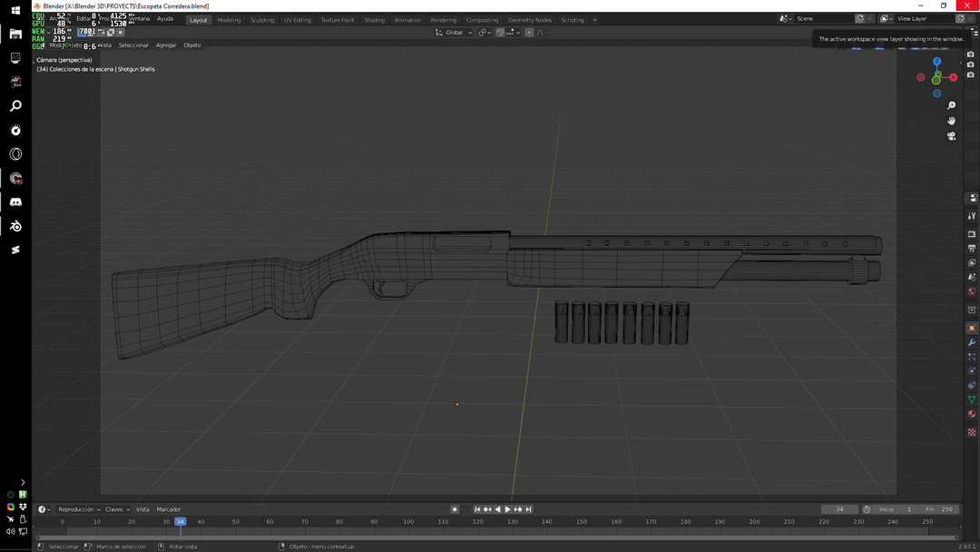
Task: Toggle auto-keyframing with the record dot in timeline
Action: click(x=455, y=509)
